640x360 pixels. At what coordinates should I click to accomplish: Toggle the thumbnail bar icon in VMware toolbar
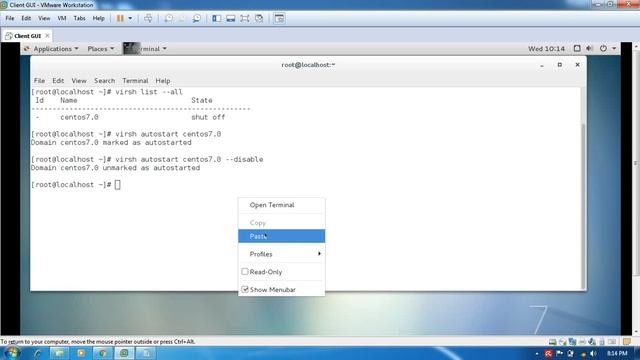[x=231, y=18]
